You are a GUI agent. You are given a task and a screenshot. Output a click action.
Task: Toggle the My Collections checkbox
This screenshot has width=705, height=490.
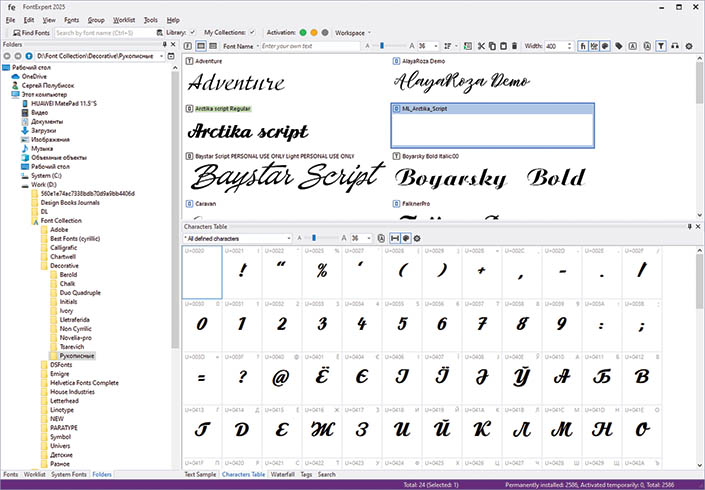(x=252, y=33)
